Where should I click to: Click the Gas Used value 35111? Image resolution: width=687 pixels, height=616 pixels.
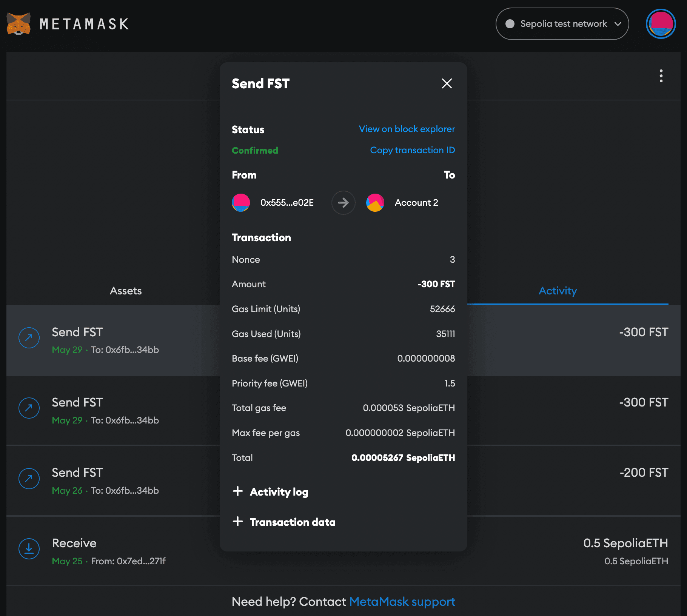click(445, 334)
